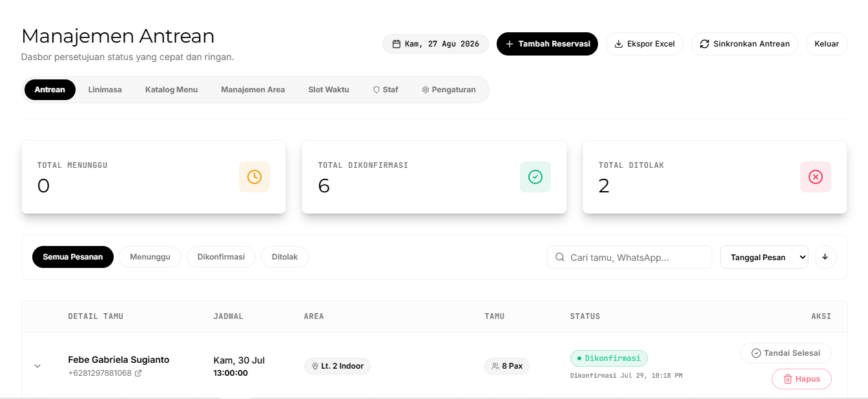Screen dimensions: 868x399
Task: Click the location pin icon in Lt. 2 Indoor
Action: tap(315, 366)
